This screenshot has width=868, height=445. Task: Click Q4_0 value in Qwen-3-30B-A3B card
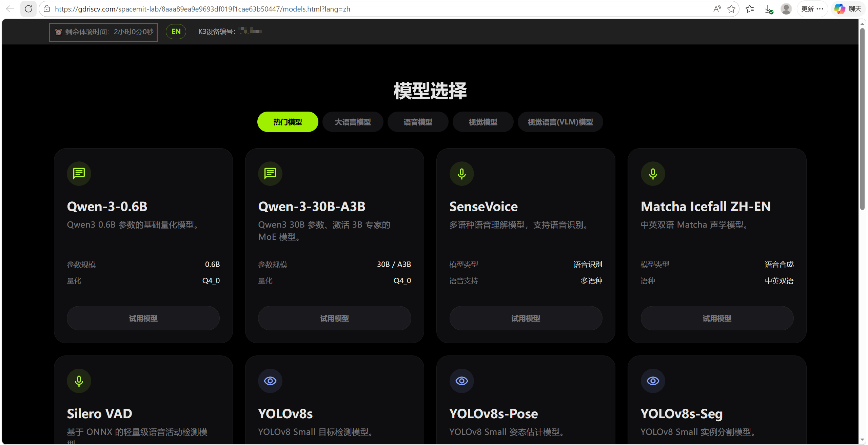(x=402, y=280)
